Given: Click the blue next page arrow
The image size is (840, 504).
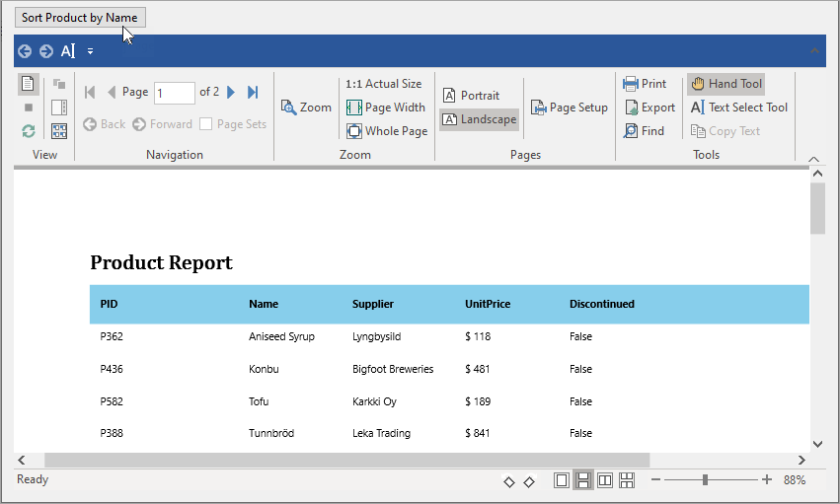Looking at the screenshot, I should pos(231,92).
